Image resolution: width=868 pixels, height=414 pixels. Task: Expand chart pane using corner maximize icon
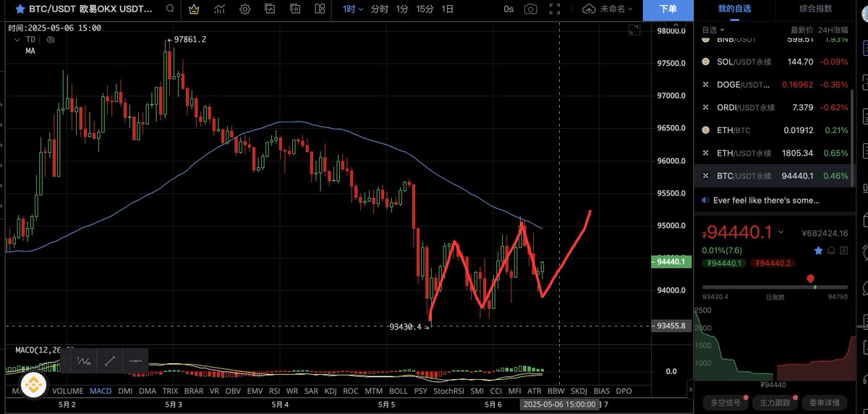click(634, 30)
